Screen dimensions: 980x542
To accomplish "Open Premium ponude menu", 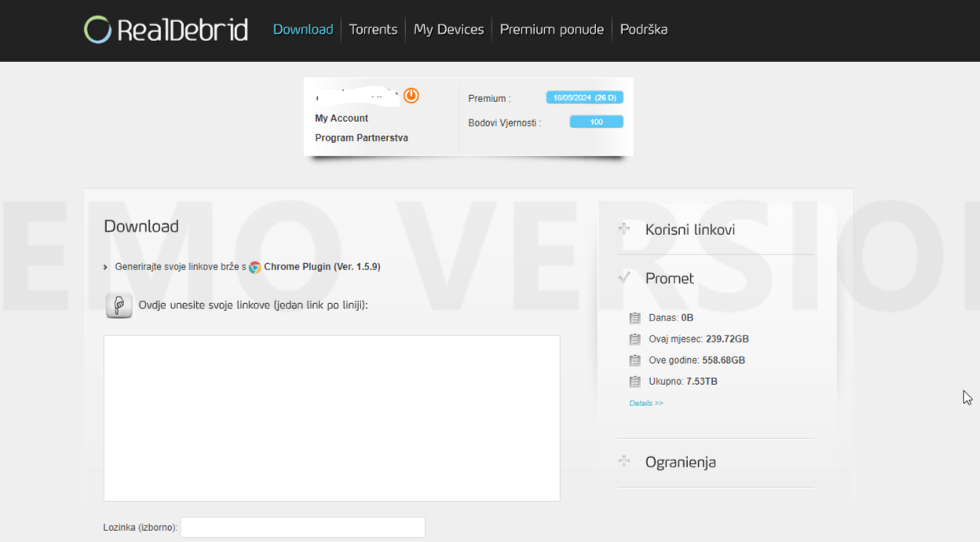I will 552,30.
